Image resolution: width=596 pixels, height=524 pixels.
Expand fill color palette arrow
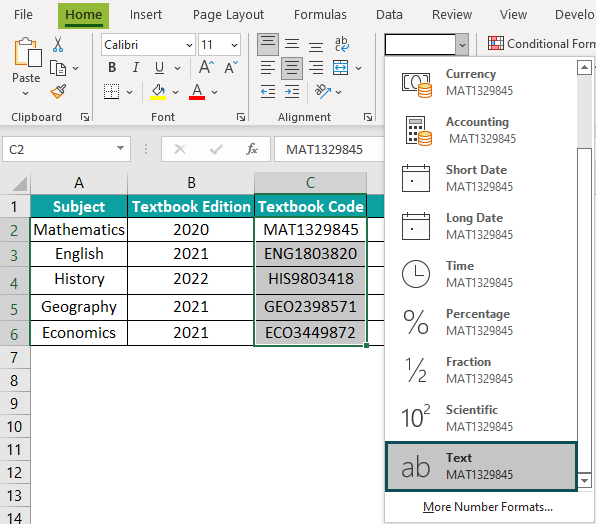(x=175, y=92)
